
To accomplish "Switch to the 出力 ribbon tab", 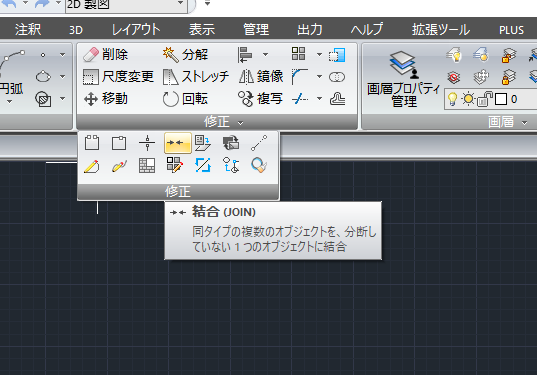I will tap(310, 29).
